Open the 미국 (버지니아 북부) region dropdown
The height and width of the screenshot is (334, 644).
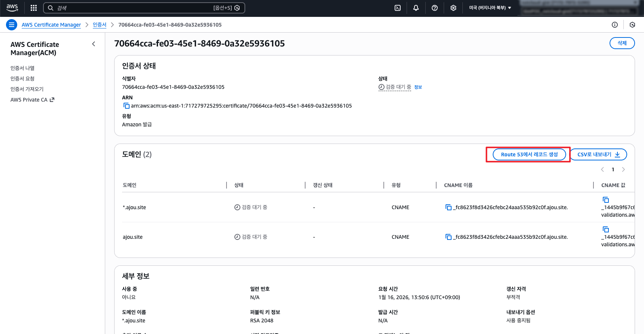click(x=490, y=8)
